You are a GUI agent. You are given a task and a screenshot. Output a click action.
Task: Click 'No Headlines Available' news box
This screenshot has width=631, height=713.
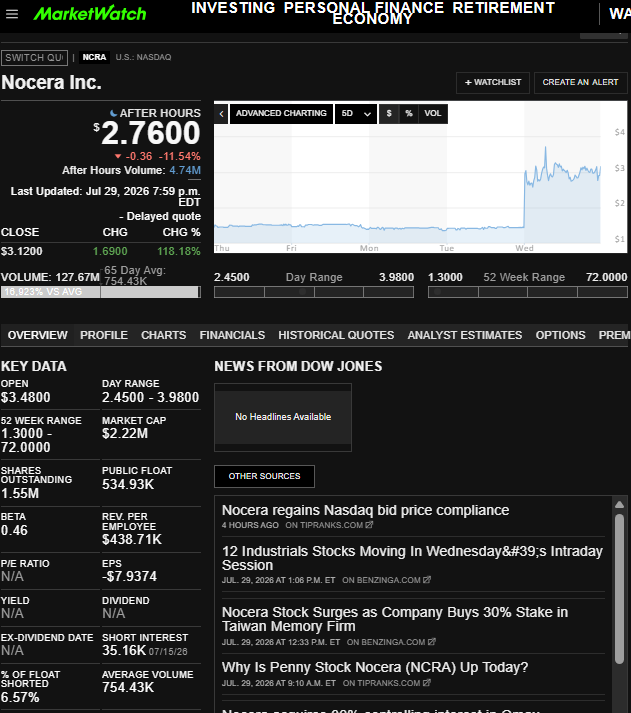tap(283, 417)
